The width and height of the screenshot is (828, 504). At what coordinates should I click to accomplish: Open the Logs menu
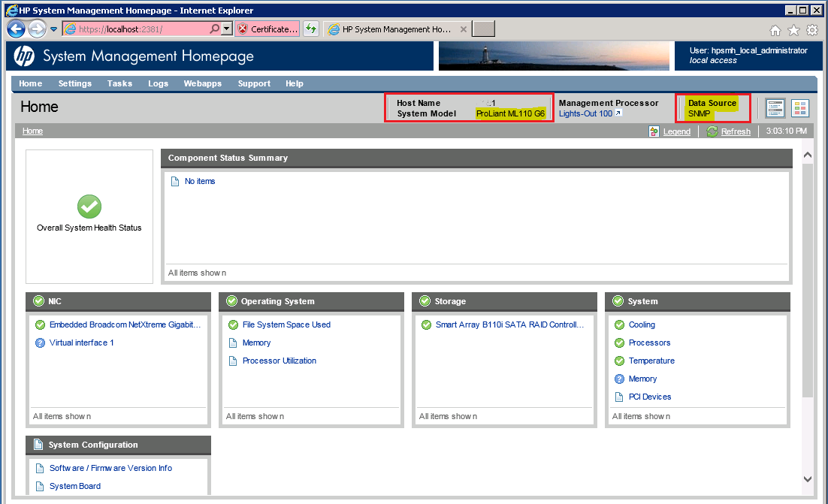pos(159,83)
